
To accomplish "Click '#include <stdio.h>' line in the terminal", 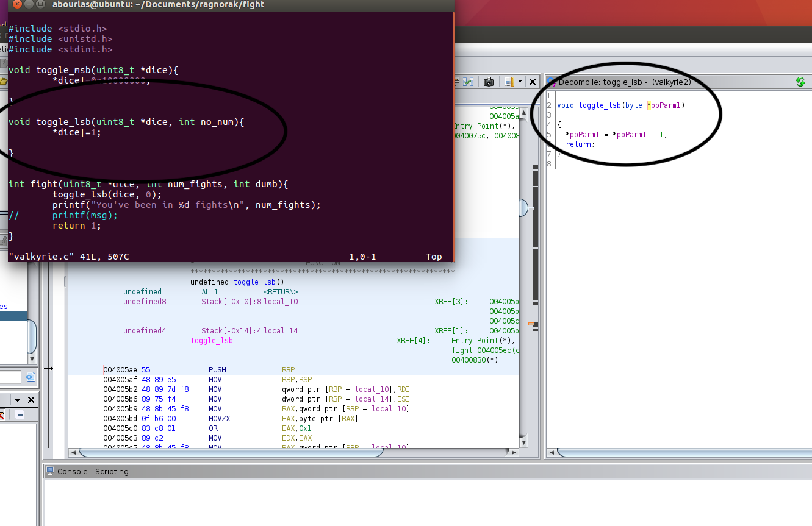I will (58, 29).
